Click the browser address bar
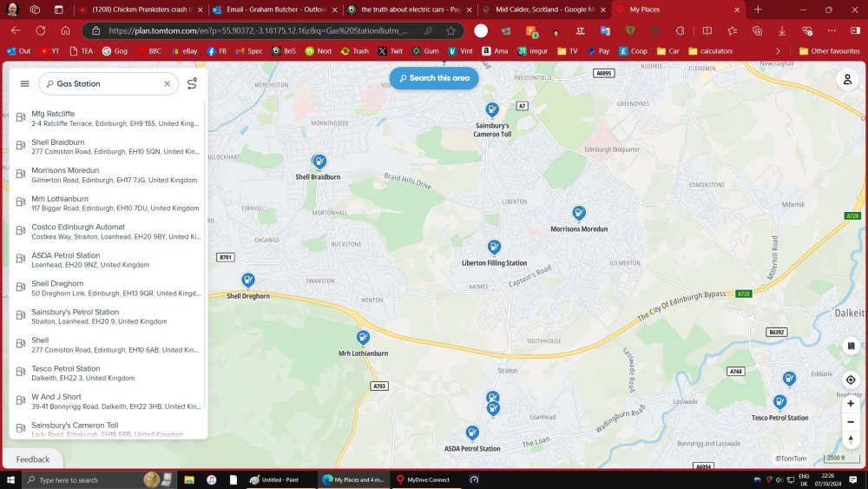The height and width of the screenshot is (489, 868). [258, 31]
